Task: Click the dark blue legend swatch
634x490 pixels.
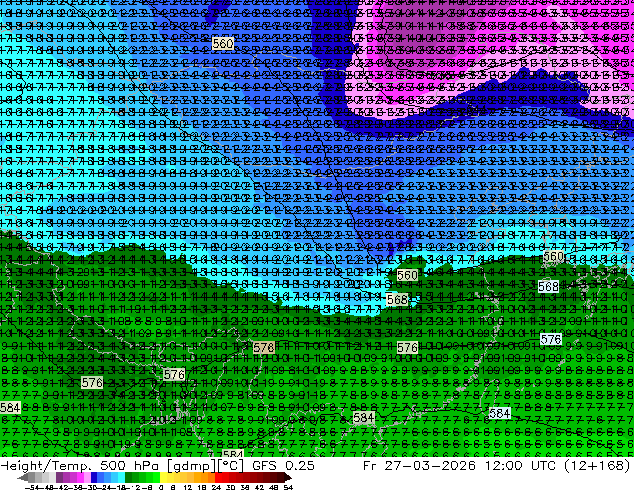Action: [x=94, y=478]
